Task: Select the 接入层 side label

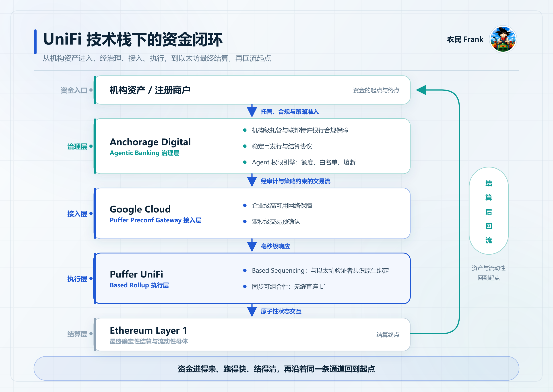Action: (x=77, y=214)
